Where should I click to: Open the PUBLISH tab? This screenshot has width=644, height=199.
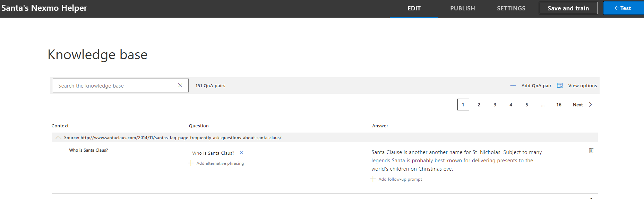(463, 8)
